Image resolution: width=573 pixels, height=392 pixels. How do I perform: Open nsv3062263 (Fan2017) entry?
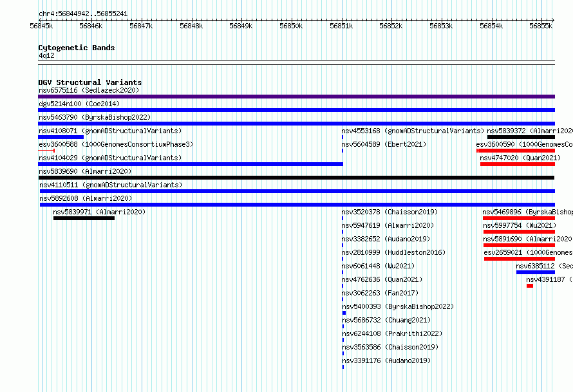tap(380, 293)
